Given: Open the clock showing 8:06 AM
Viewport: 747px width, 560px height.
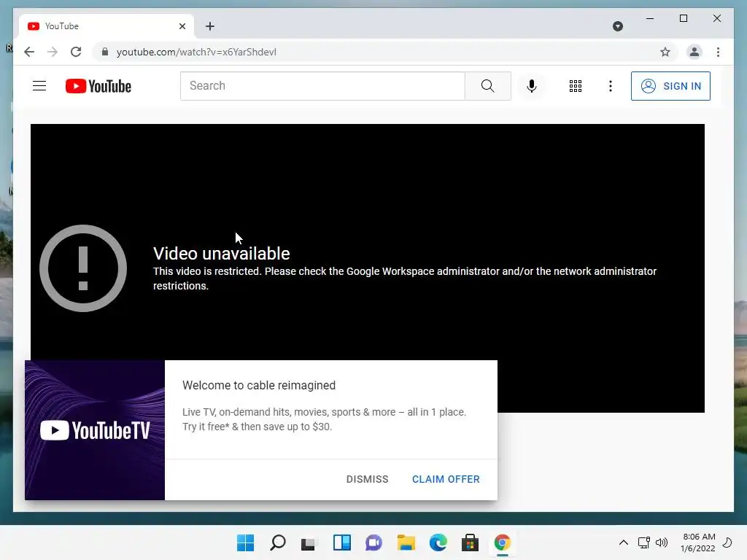Looking at the screenshot, I should pyautogui.click(x=698, y=542).
